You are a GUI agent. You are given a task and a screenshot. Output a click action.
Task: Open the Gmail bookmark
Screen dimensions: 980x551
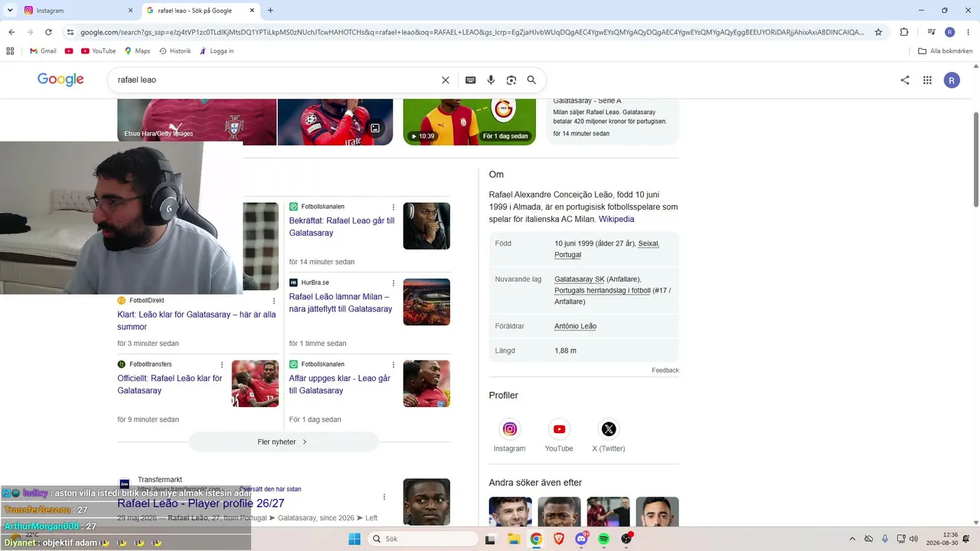[43, 51]
